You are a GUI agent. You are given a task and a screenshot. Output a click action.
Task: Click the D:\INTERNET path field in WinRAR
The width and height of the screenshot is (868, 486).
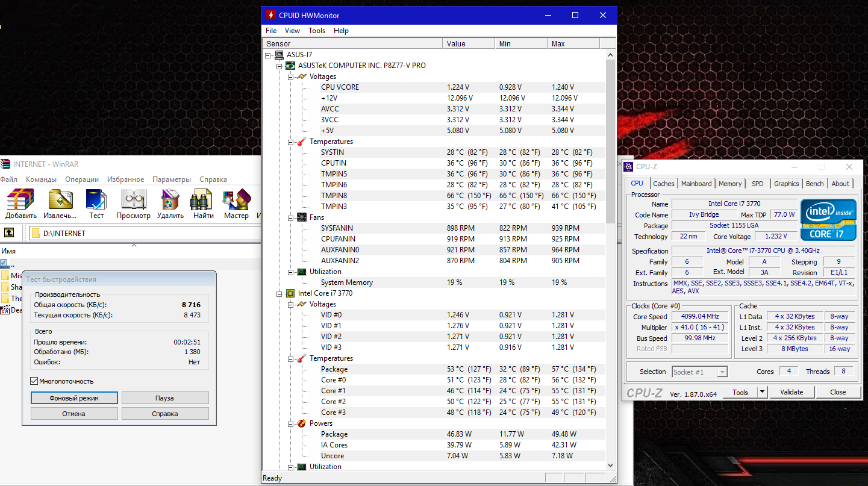tap(145, 233)
